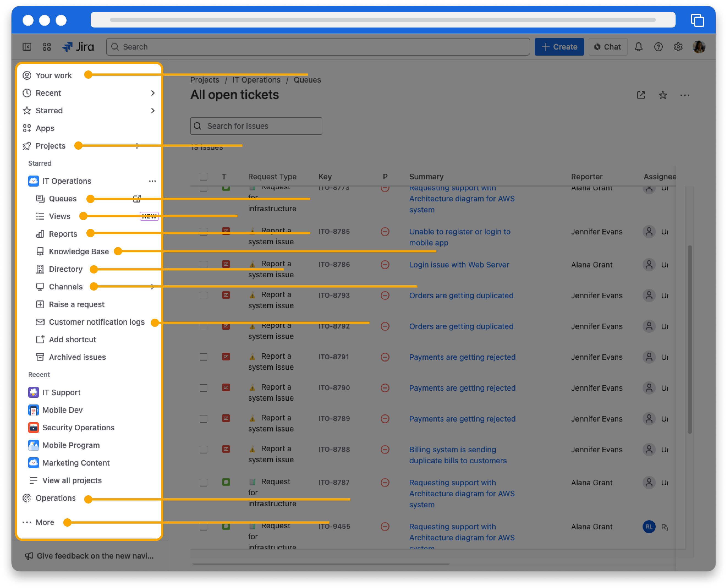Click IT Operations breadcrumb link
The height and width of the screenshot is (588, 727).
256,80
